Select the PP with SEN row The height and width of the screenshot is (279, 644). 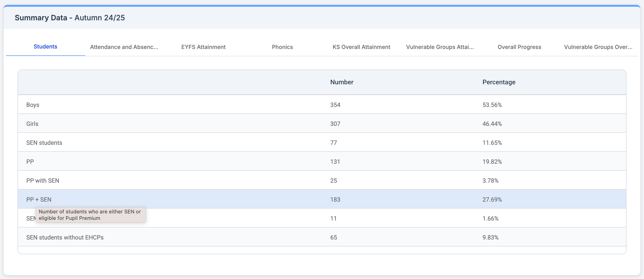(43, 181)
